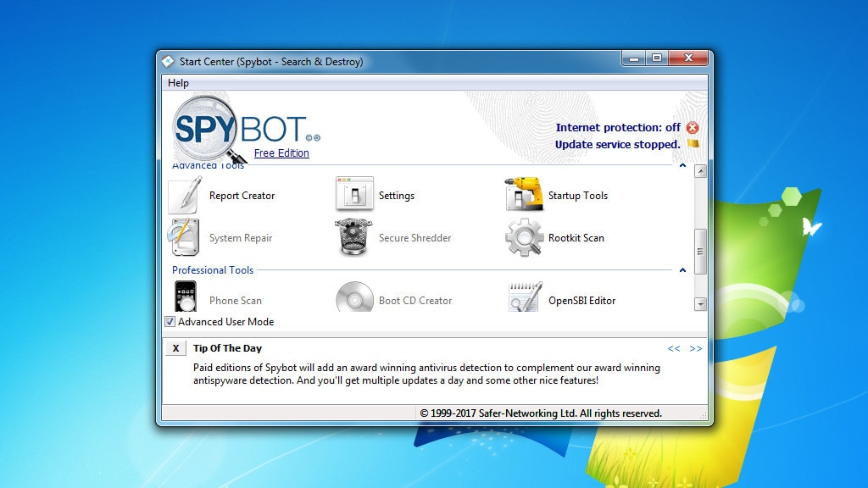Click the Tip Of The Day heading
The image size is (868, 488).
click(x=227, y=348)
